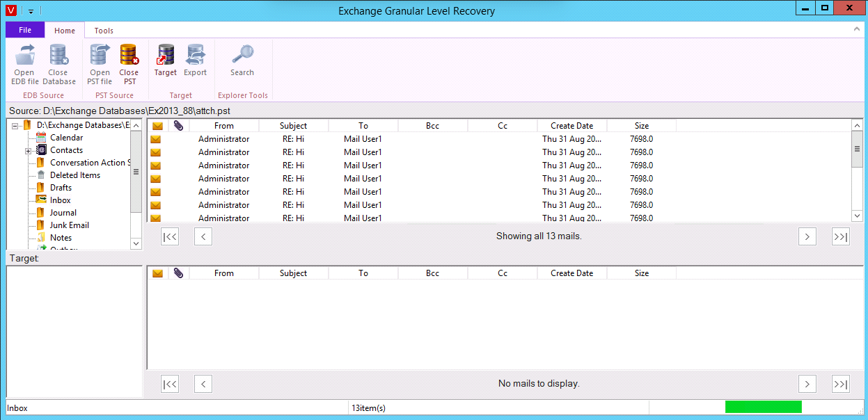Go to first page of source mails
Image resolution: width=868 pixels, height=420 pixels.
(x=170, y=236)
